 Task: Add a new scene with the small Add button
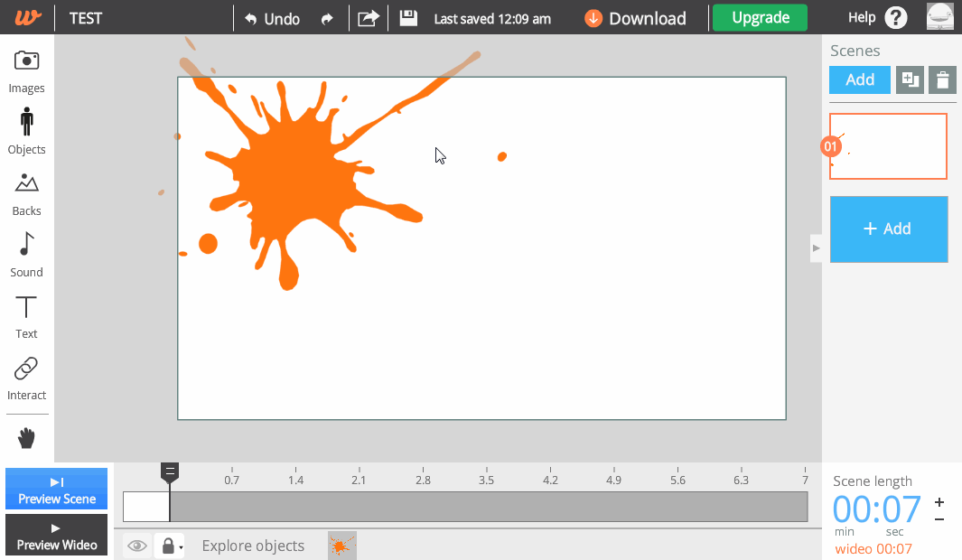(860, 79)
